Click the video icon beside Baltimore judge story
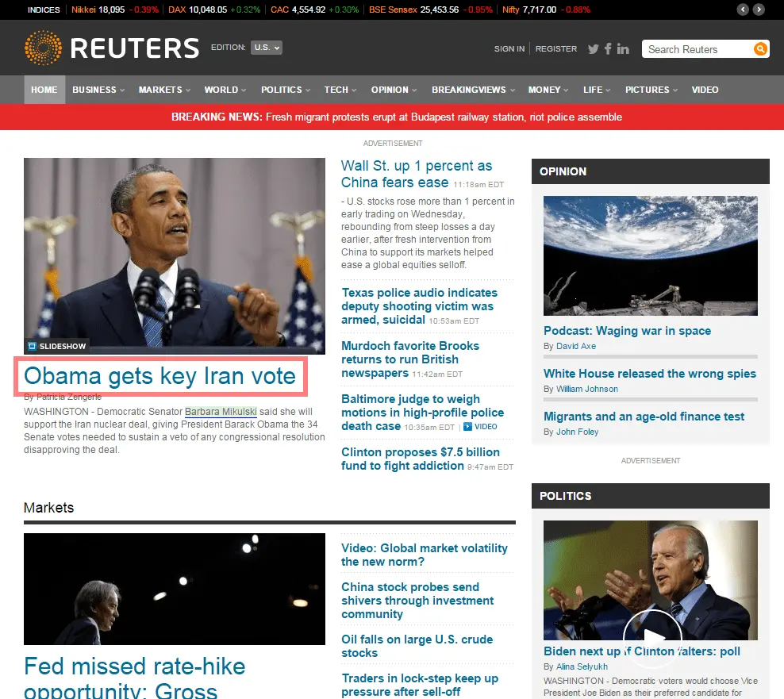The height and width of the screenshot is (699, 784). 467,427
